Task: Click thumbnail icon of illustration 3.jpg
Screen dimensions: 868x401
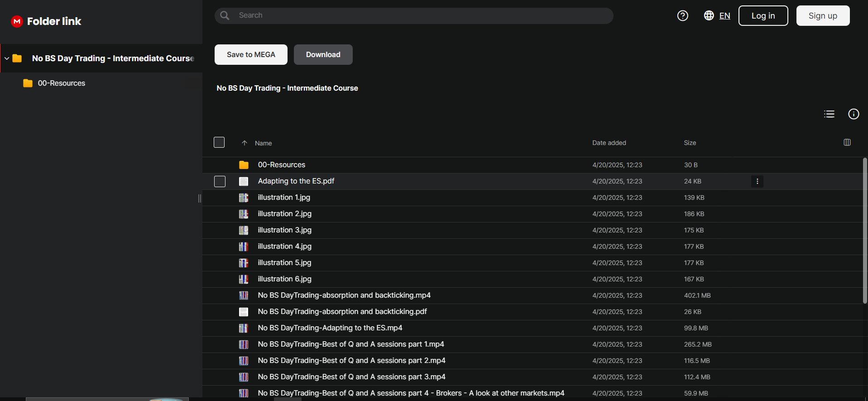Action: click(x=244, y=230)
